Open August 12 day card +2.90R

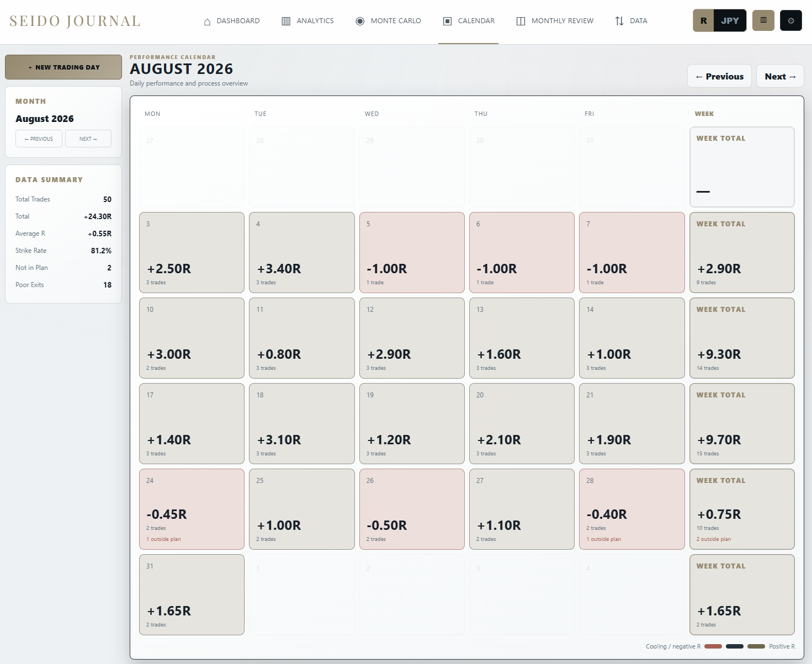pos(412,338)
